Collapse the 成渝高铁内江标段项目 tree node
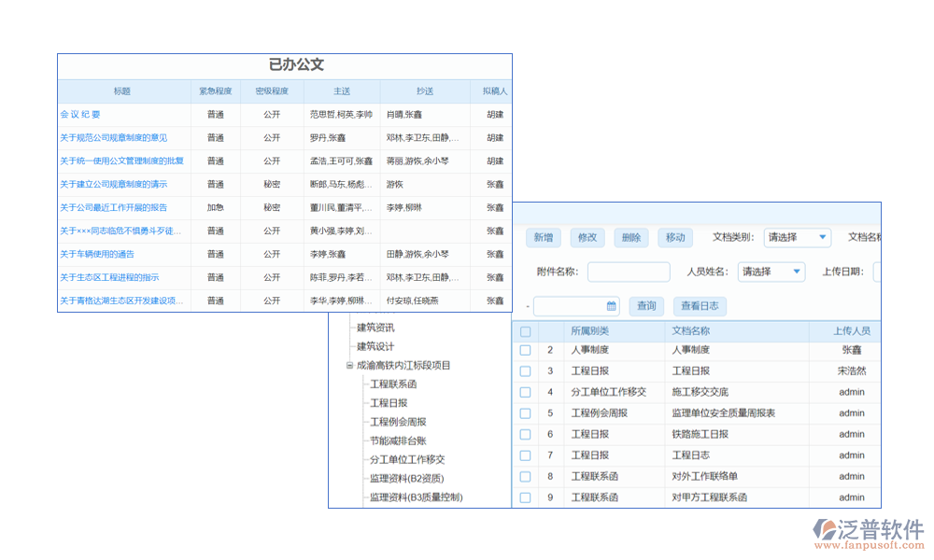 pos(349,365)
